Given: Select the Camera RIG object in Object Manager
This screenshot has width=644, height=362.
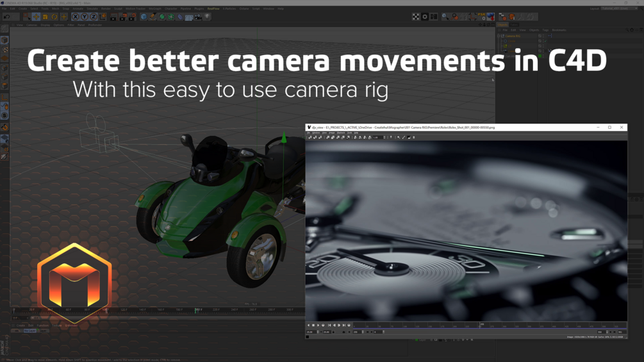Looking at the screenshot, I should tap(513, 36).
